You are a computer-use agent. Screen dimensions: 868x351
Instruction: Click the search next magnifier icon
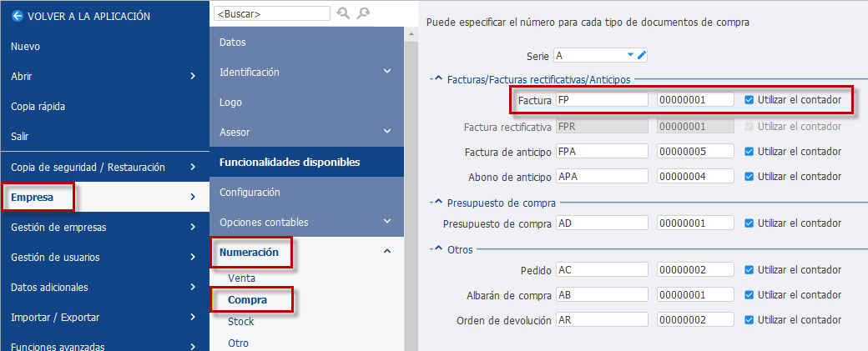click(363, 13)
